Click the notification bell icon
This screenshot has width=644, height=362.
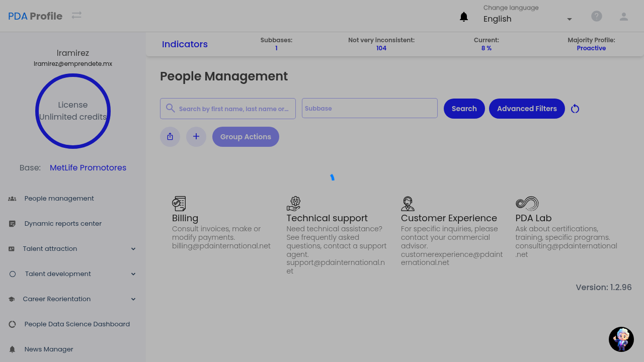(464, 17)
